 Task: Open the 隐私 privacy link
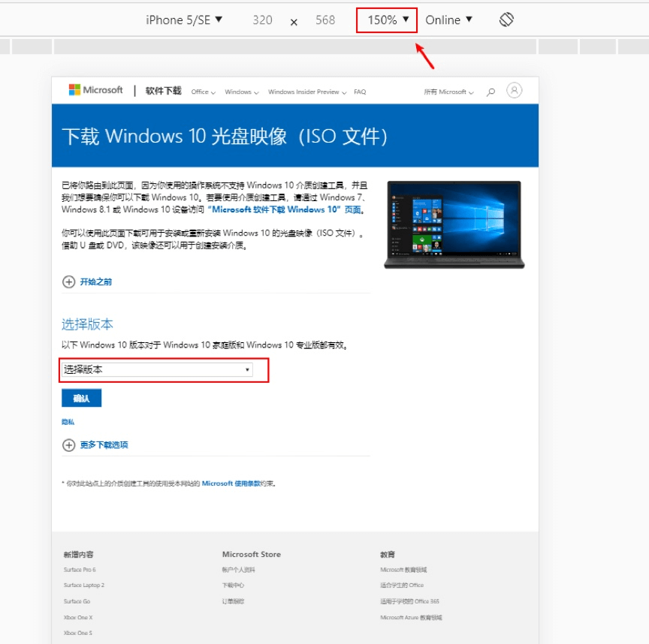pyautogui.click(x=67, y=422)
